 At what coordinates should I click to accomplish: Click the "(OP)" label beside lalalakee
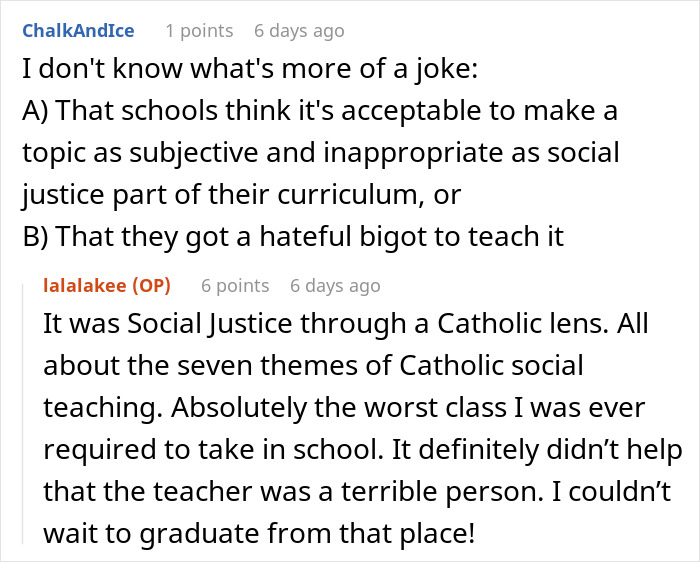pyautogui.click(x=152, y=285)
